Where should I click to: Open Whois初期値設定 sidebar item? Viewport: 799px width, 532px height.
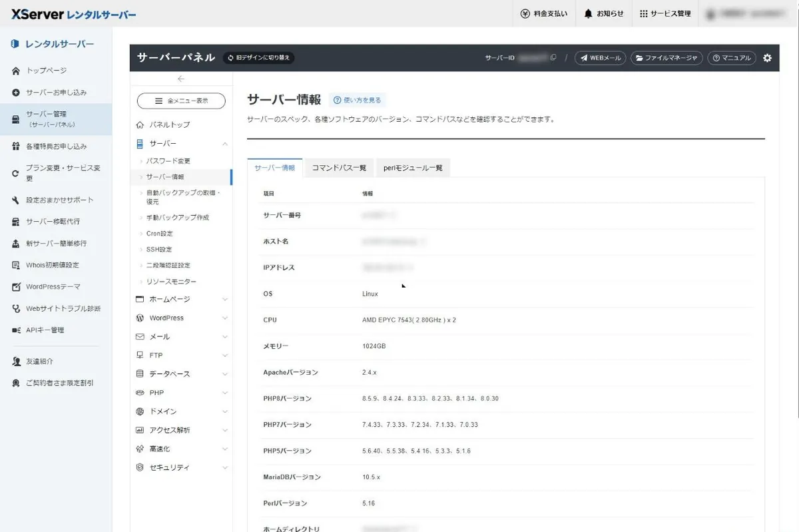[46, 265]
